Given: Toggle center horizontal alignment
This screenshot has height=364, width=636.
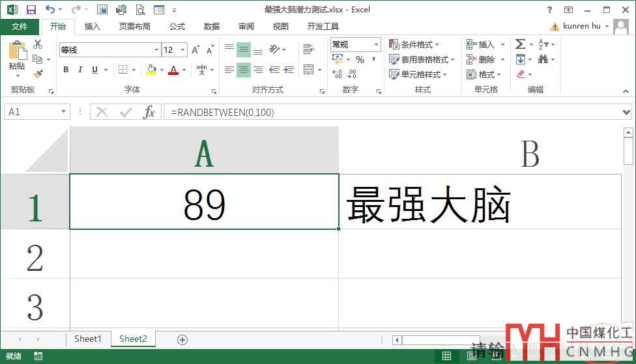Looking at the screenshot, I should (243, 70).
